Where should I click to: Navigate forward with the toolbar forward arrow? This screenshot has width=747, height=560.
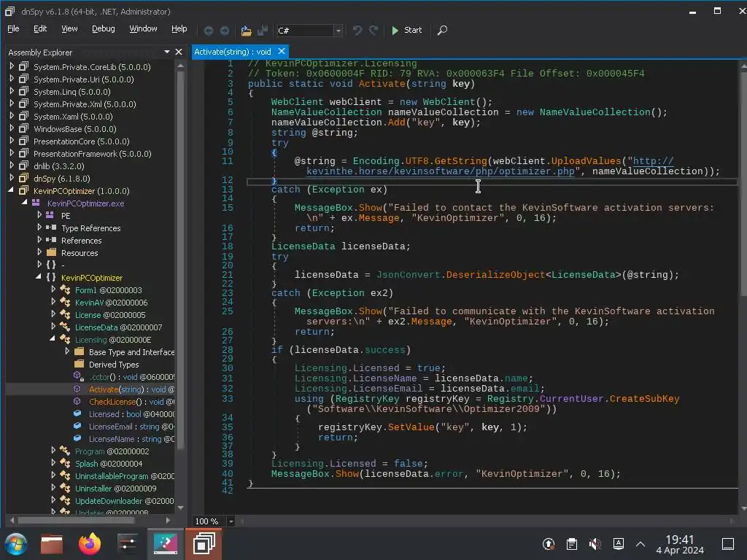[x=225, y=31]
